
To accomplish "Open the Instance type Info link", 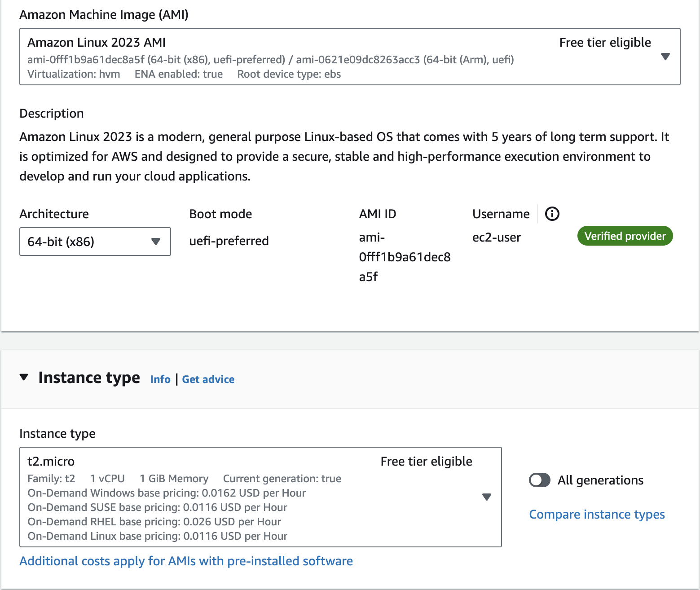I will pyautogui.click(x=160, y=379).
